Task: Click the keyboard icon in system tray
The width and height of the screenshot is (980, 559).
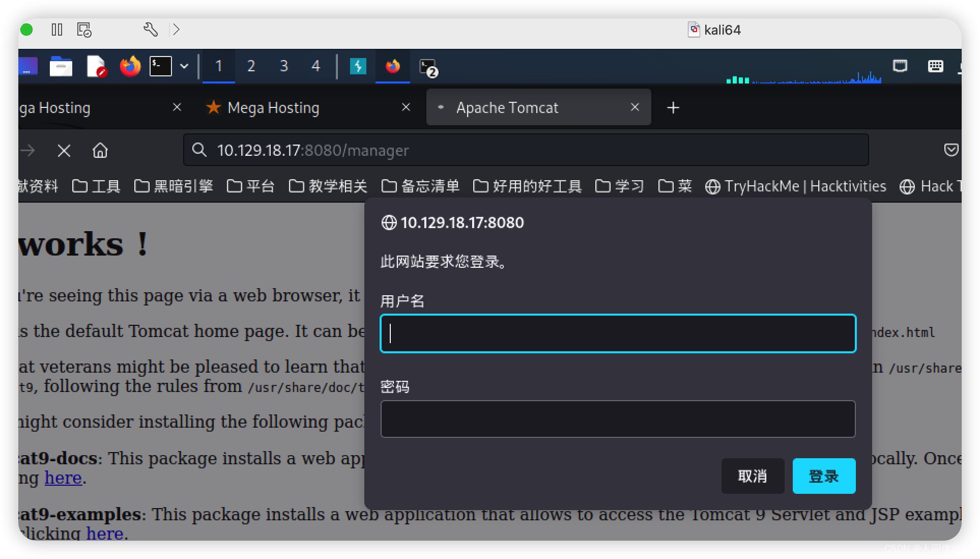Action: pyautogui.click(x=935, y=66)
